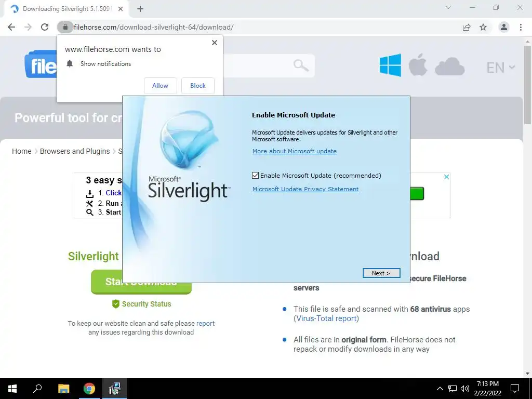Viewport: 532px width, 399px height.
Task: Click the scrollbar down arrow
Action: [527, 374]
